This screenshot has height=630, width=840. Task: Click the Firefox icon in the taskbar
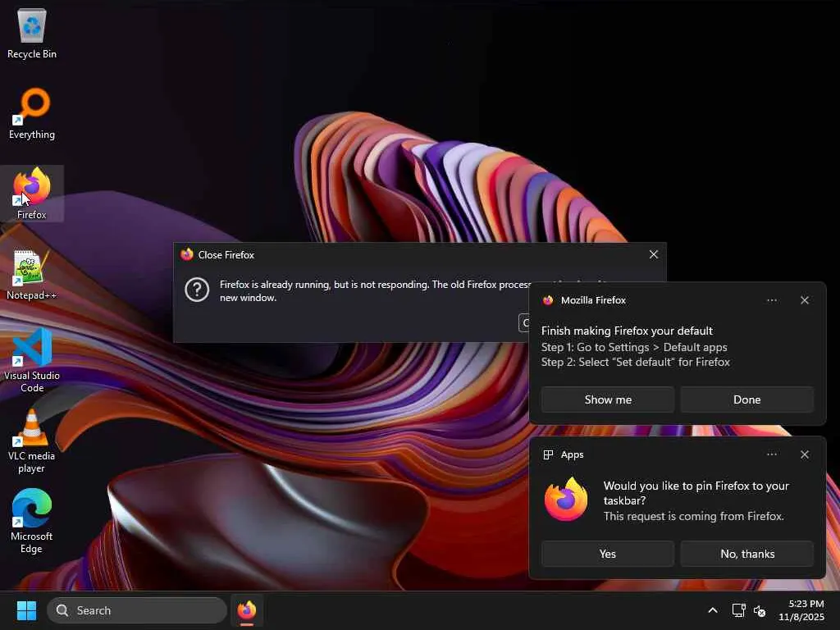coord(247,610)
